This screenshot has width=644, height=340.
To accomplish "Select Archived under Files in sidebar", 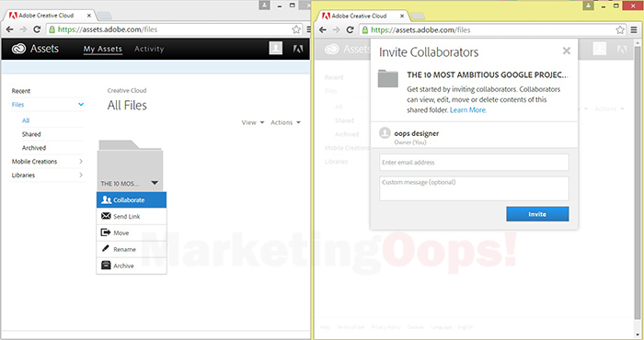I will point(34,148).
